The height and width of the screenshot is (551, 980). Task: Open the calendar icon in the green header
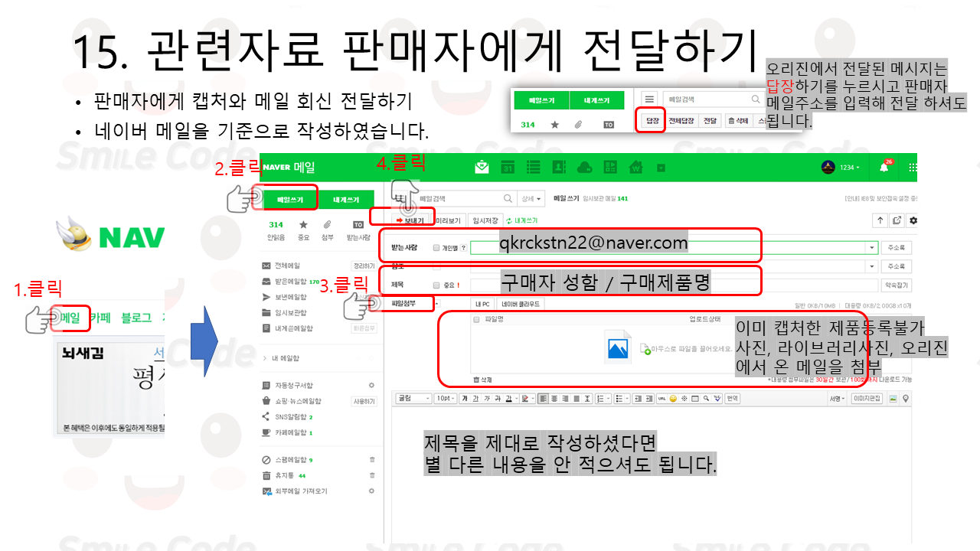click(x=508, y=167)
